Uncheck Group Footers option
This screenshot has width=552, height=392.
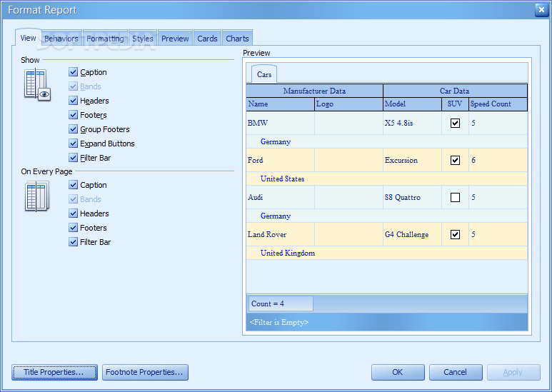74,129
